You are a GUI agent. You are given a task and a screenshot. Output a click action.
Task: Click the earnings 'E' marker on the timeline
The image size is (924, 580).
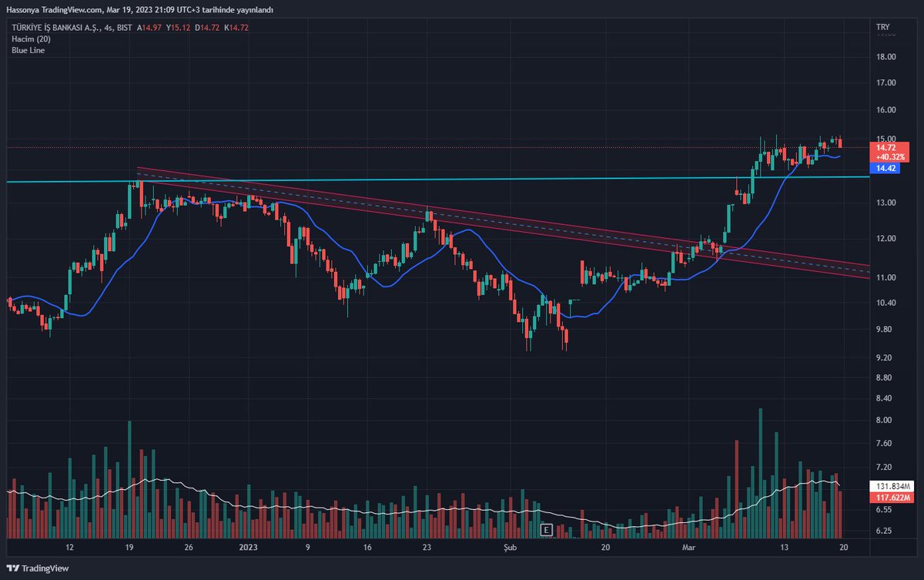point(547,530)
